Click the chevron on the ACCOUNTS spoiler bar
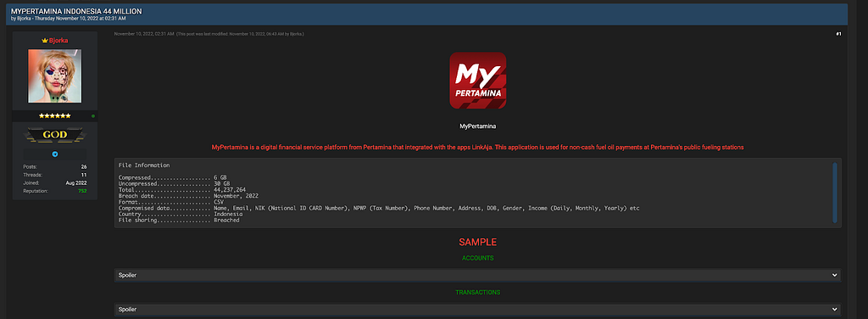The image size is (868, 319). pyautogui.click(x=835, y=275)
